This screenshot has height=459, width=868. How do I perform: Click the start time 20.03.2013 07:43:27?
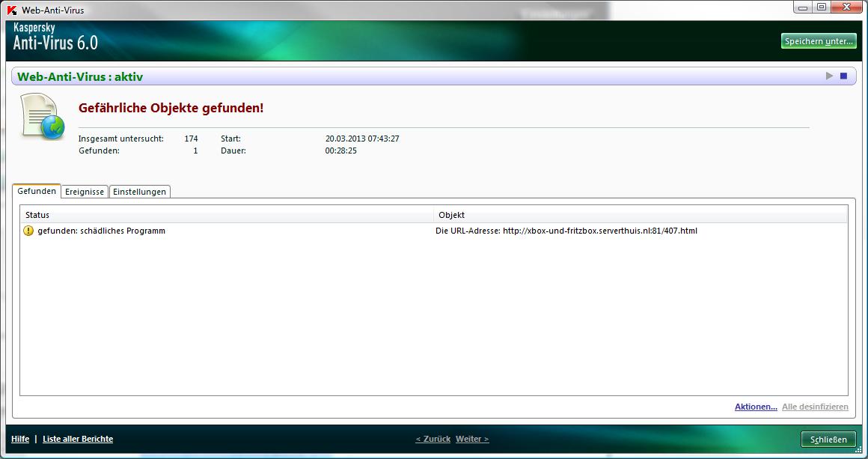pos(362,139)
